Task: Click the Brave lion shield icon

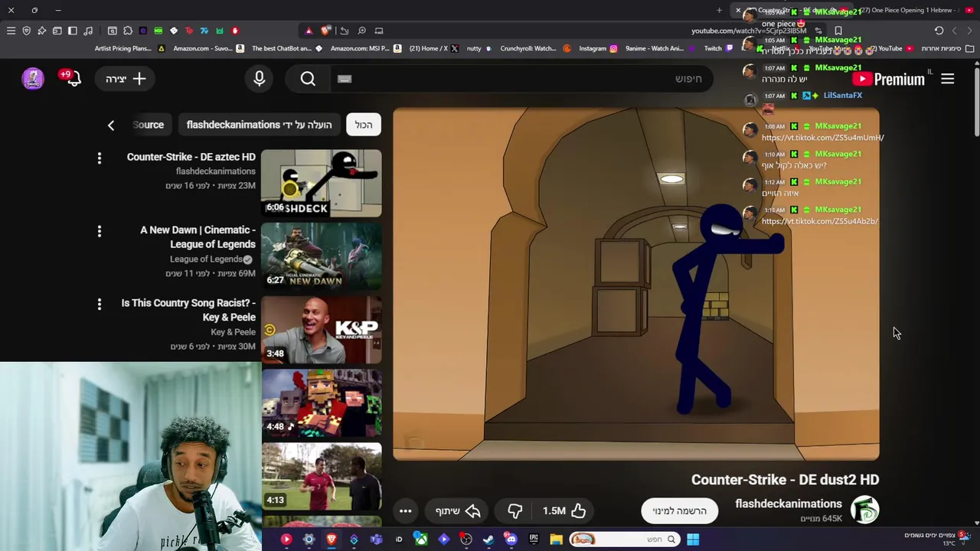Action: tap(325, 31)
